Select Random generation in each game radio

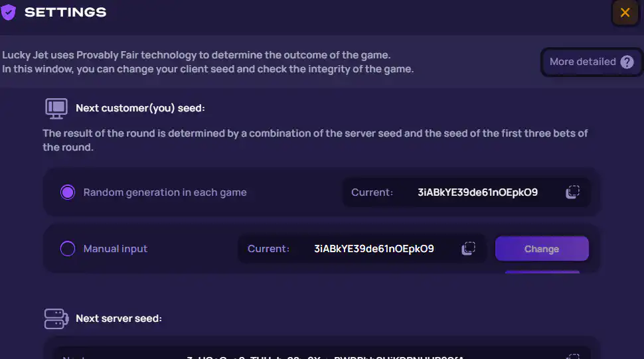(x=68, y=192)
